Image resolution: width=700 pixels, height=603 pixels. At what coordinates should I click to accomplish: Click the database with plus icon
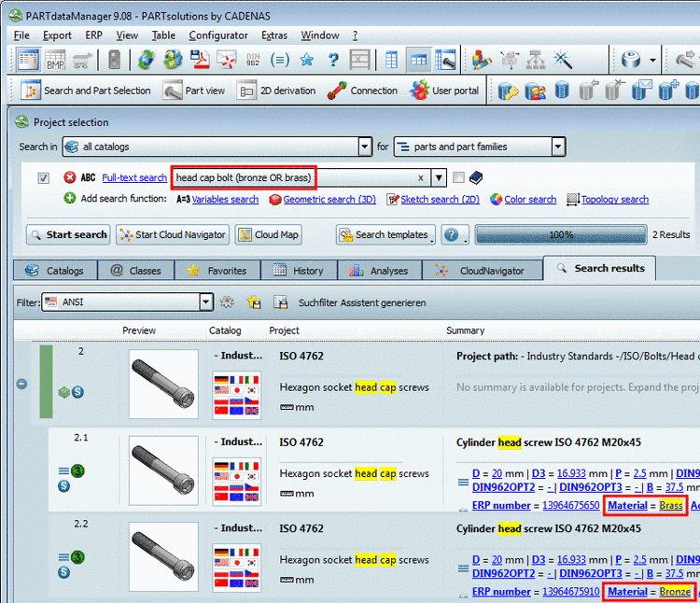tap(668, 90)
